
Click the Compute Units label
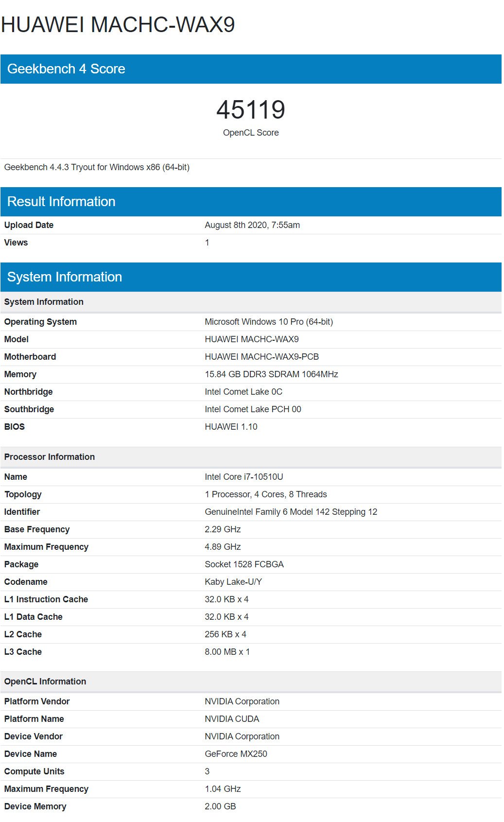[34, 771]
